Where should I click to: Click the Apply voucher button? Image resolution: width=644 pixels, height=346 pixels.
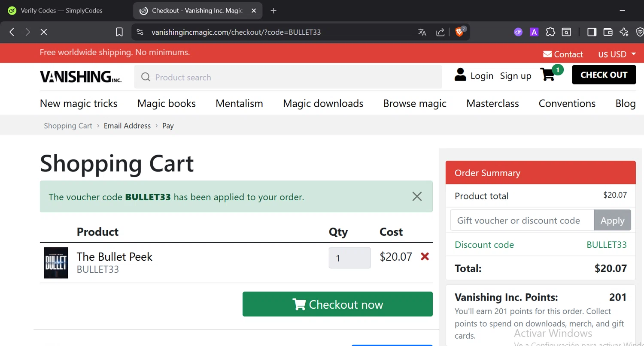click(x=612, y=220)
